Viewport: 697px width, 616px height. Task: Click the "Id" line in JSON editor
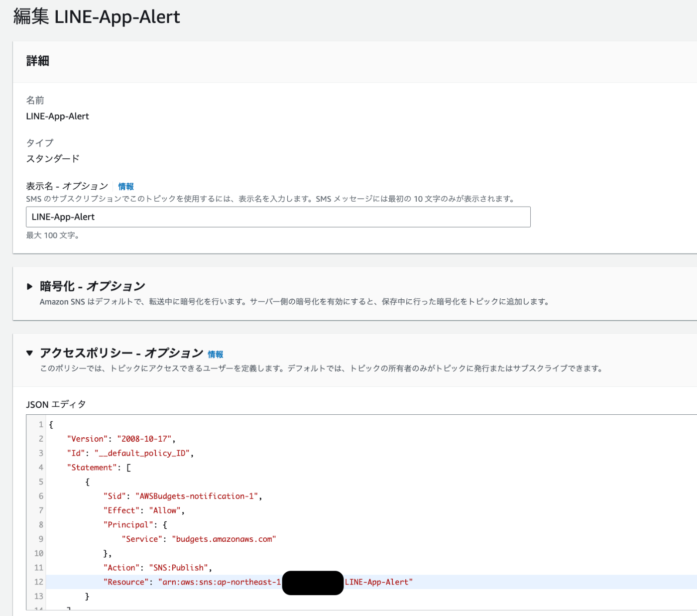130,453
